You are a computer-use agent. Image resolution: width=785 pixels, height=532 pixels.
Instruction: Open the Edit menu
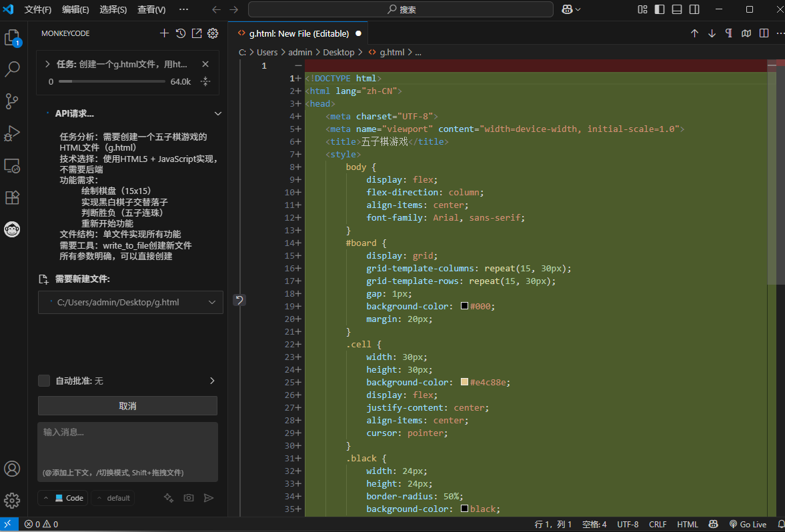pos(75,9)
